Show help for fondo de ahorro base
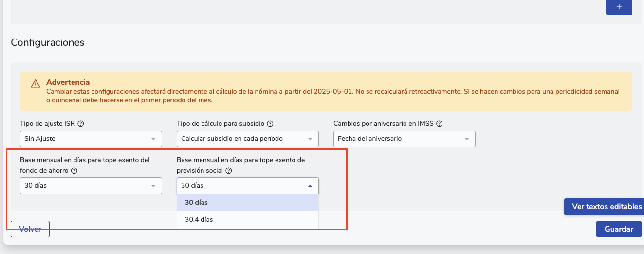 [74, 171]
